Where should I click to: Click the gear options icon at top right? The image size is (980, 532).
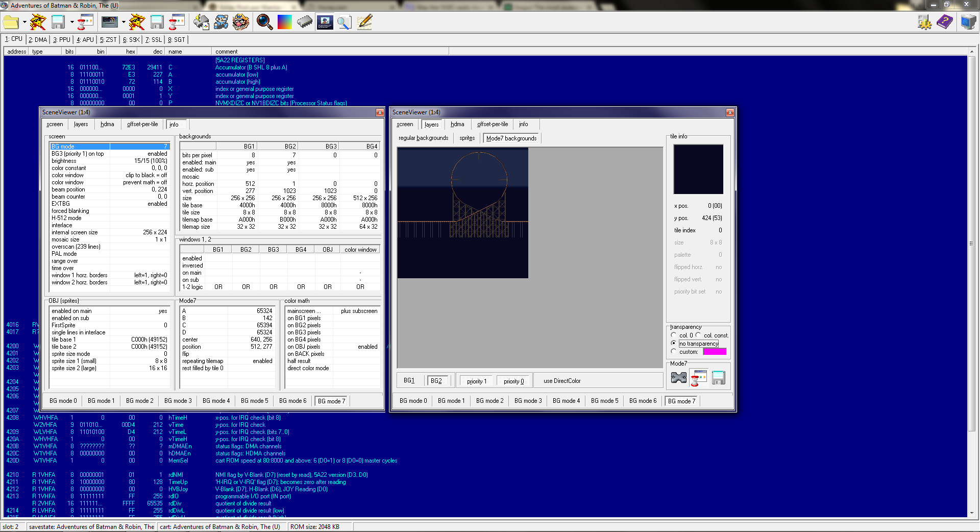[x=924, y=22]
